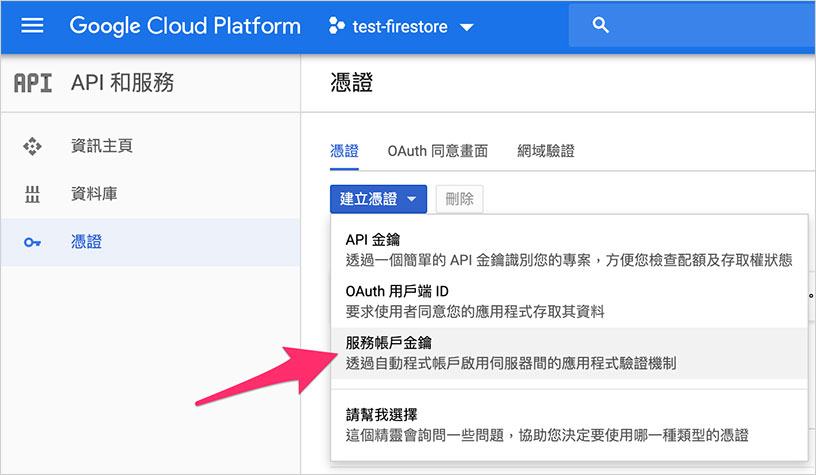This screenshot has width=816, height=475.
Task: Click the Google Cloud Platform logo
Action: coord(185,26)
